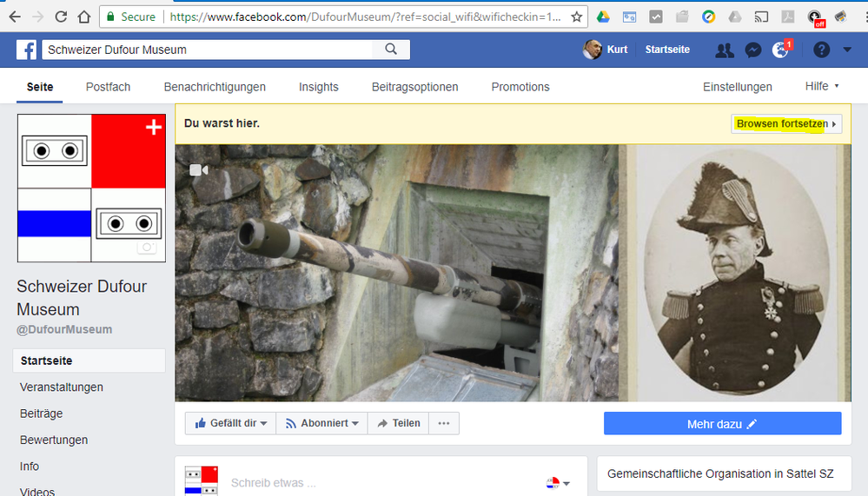Expand the Gefällt dir dropdown
The image size is (868, 496).
click(x=230, y=423)
